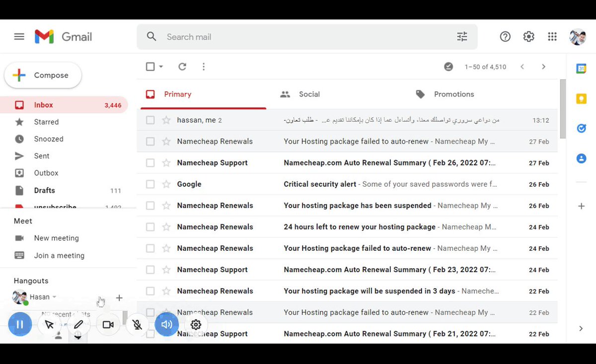The height and width of the screenshot is (364, 596).
Task: Select the 27 Feb Namecheap Renewals checkbox
Action: tap(150, 142)
